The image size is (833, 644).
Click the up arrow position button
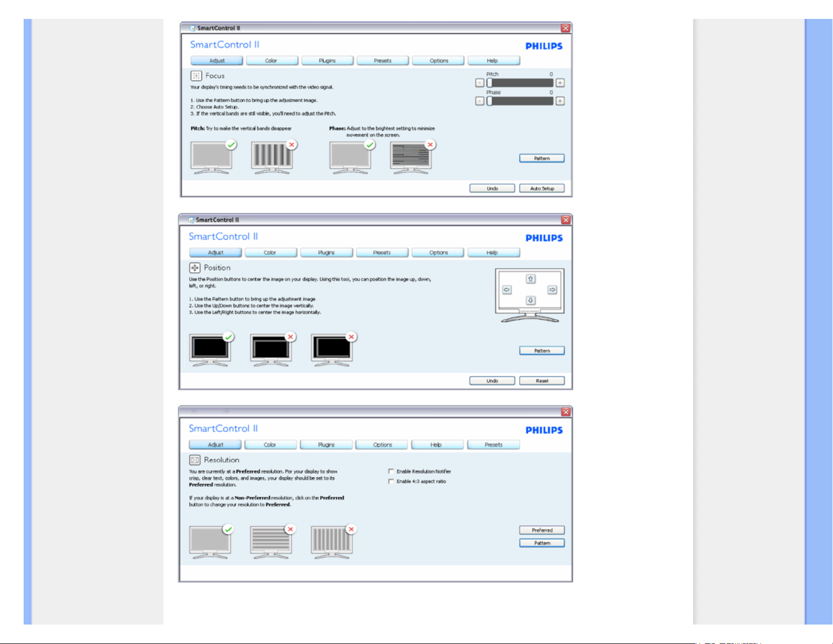point(530,279)
